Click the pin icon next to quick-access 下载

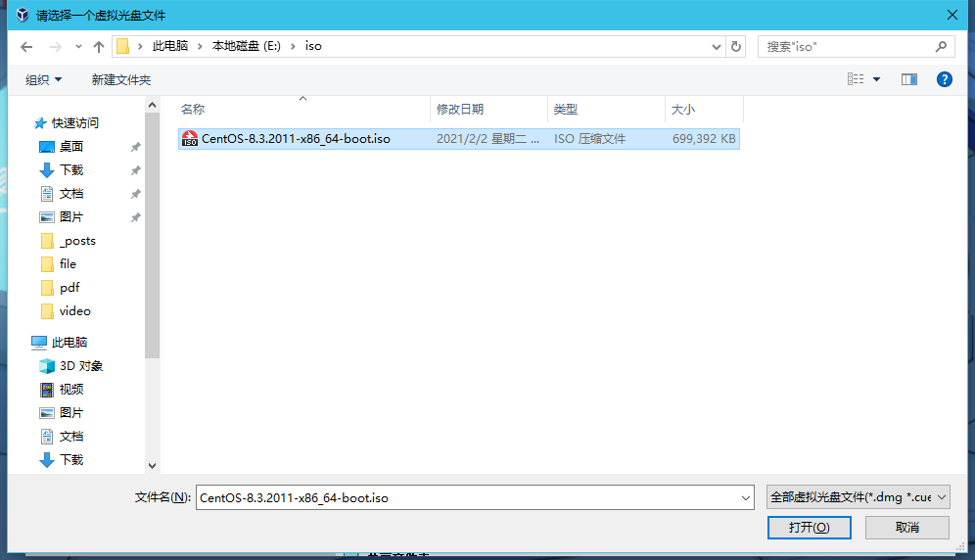135,170
